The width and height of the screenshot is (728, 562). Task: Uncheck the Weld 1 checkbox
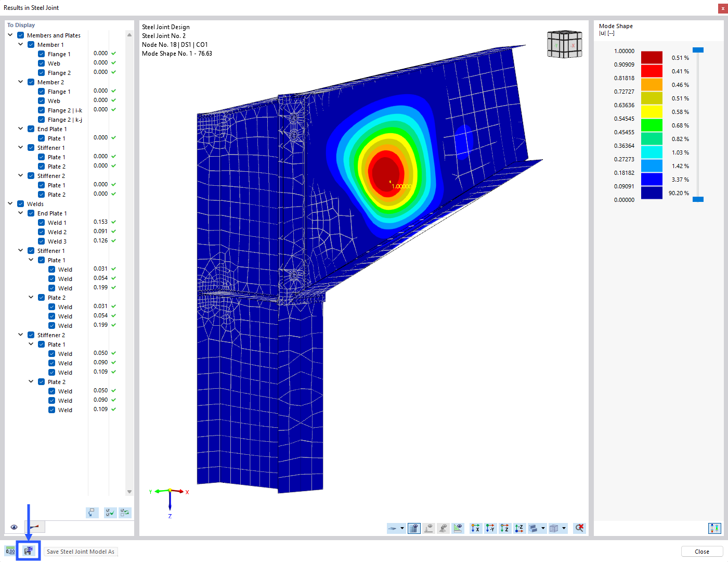[42, 223]
